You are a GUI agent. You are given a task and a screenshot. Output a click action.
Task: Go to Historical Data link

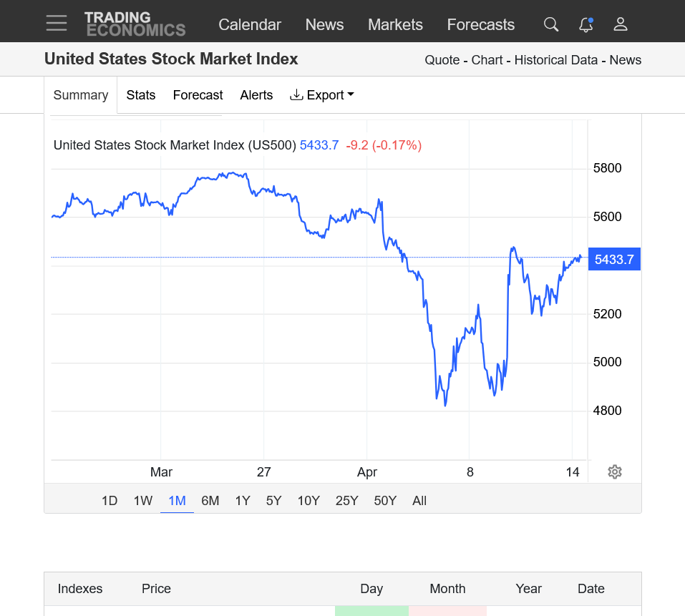click(556, 60)
